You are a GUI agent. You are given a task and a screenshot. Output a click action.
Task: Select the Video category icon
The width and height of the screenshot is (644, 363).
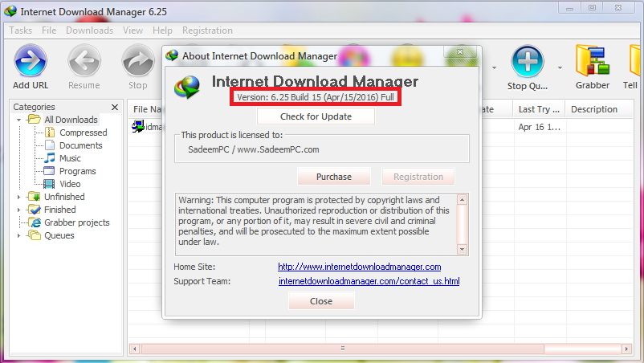(x=49, y=184)
